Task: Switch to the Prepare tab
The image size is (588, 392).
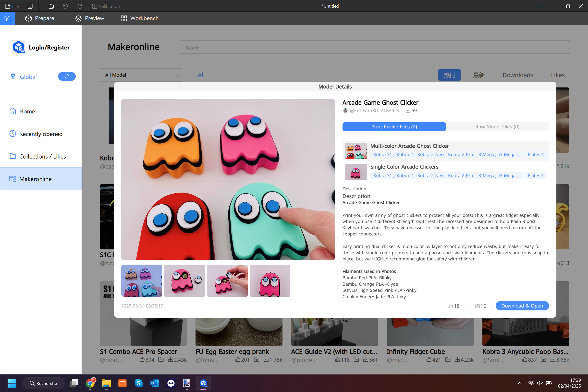Action: (40, 18)
